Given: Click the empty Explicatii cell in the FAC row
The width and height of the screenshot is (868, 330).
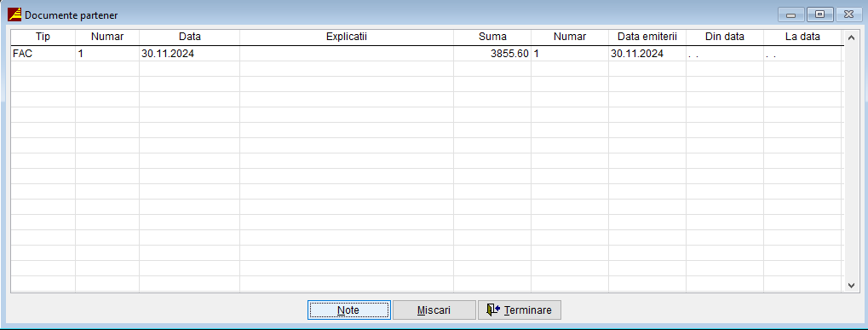Looking at the screenshot, I should (347, 54).
